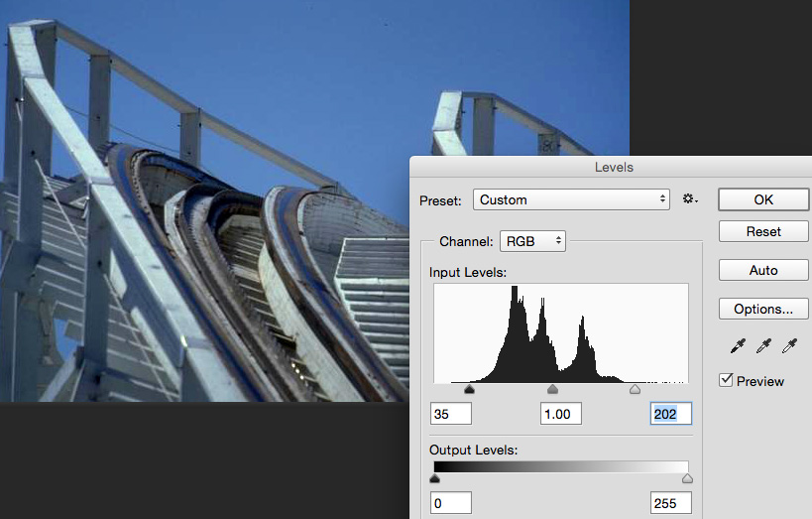Screen dimensions: 812x519
Task: Click the output shadow field showing 0
Action: [451, 503]
